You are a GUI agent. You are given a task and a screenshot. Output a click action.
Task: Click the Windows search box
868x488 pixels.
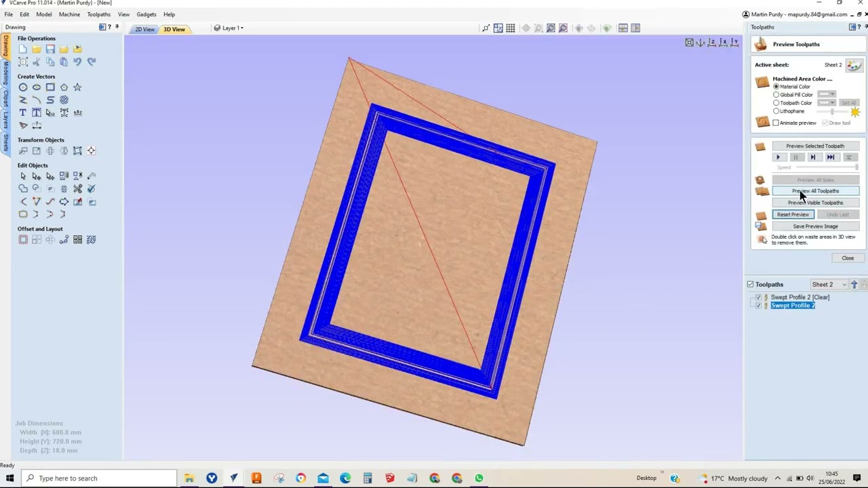tap(98, 479)
